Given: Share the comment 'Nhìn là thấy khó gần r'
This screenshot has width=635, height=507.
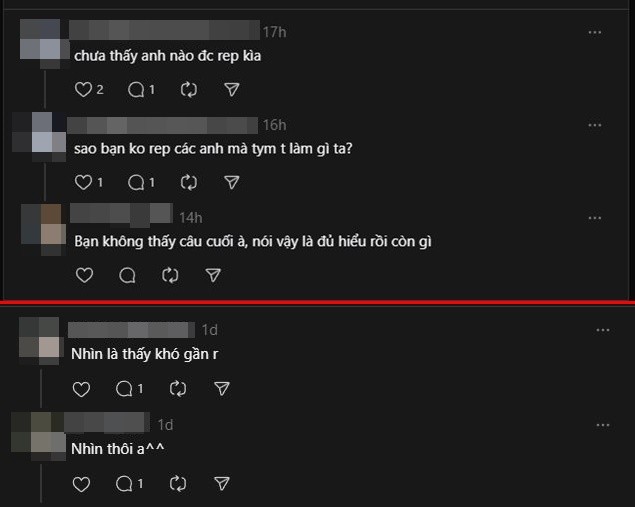Looking at the screenshot, I should (x=222, y=388).
